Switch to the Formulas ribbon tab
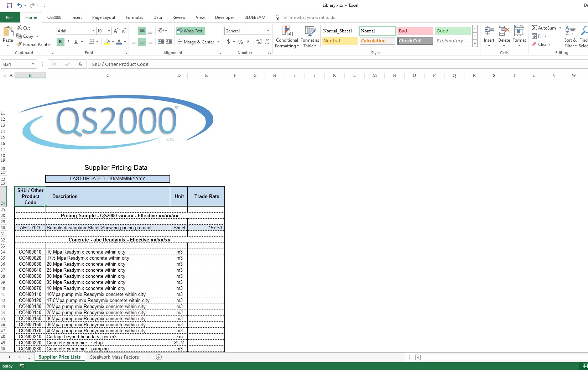This screenshot has width=588, height=370. pos(134,17)
